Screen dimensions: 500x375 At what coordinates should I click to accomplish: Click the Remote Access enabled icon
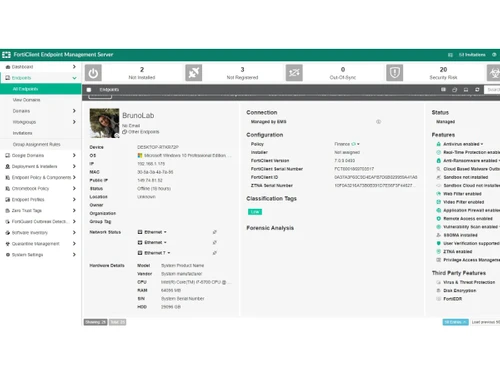click(439, 219)
